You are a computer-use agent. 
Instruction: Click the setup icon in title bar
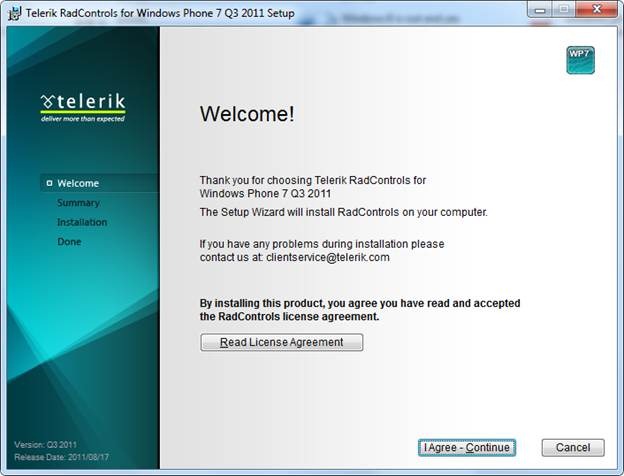tap(16, 13)
